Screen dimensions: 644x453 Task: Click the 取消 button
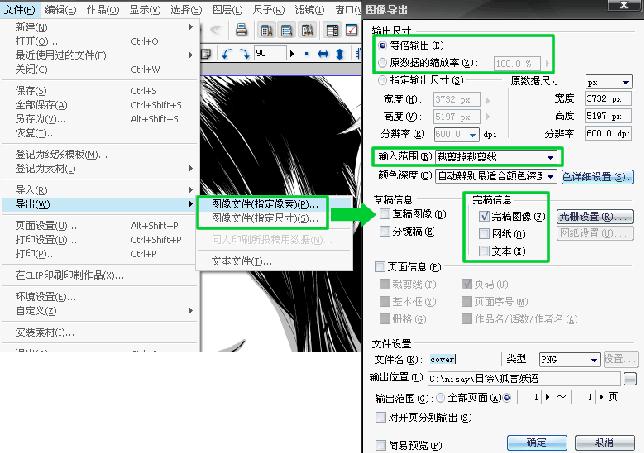coord(604,443)
